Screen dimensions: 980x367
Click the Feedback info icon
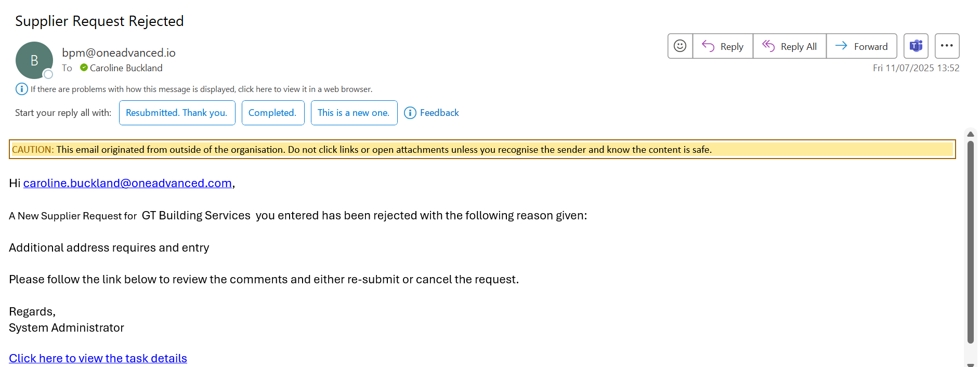tap(410, 113)
